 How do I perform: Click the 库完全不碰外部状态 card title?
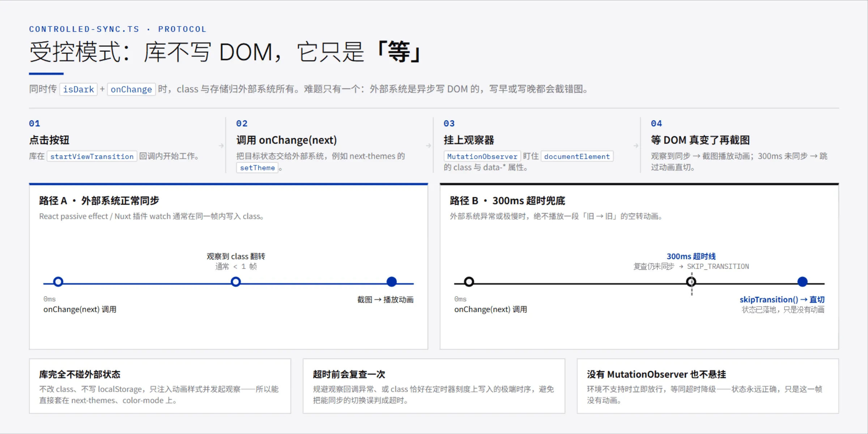[x=80, y=374]
